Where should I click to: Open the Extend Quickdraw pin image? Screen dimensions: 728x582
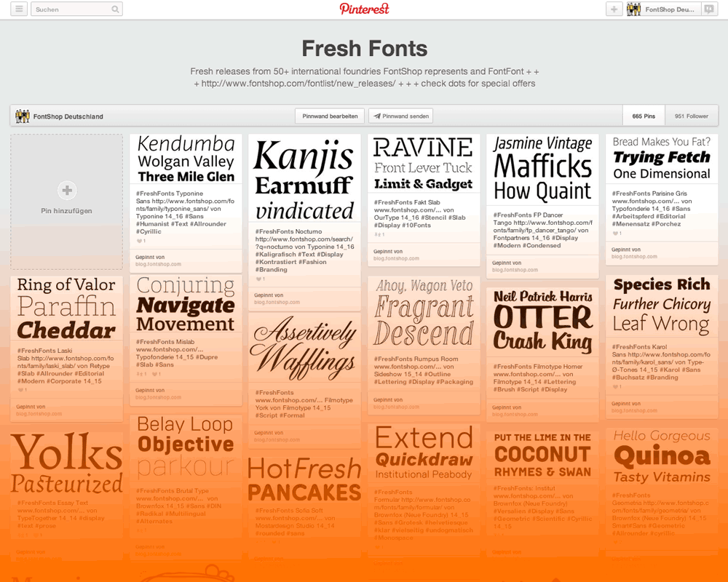click(x=424, y=454)
